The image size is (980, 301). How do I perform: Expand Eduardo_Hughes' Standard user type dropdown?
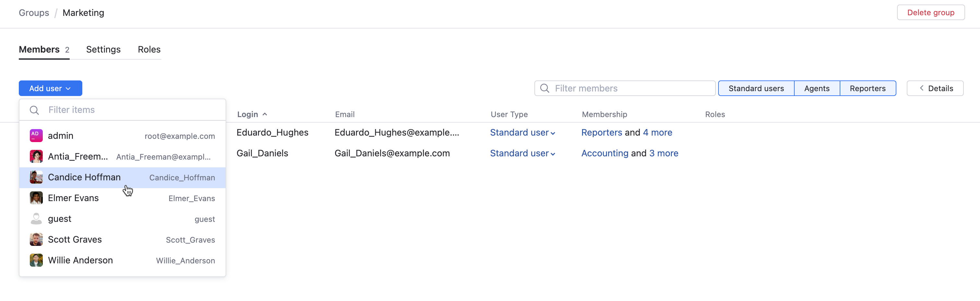pyautogui.click(x=522, y=132)
